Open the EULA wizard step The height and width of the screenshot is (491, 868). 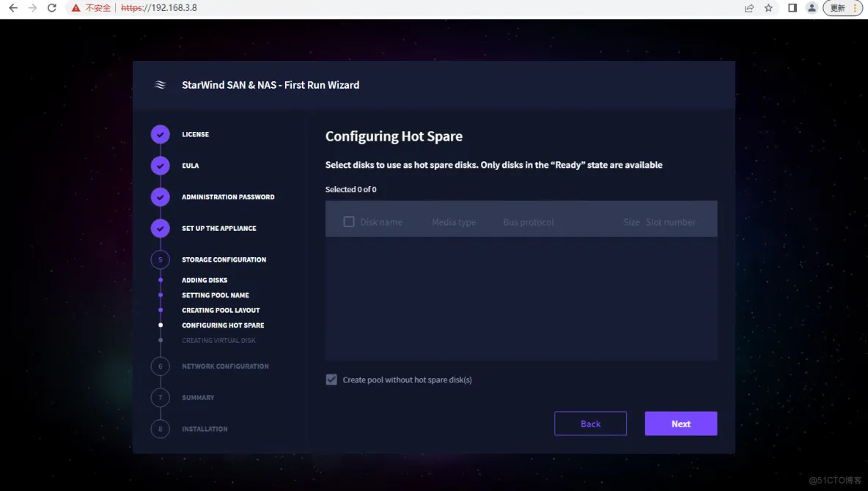[191, 166]
